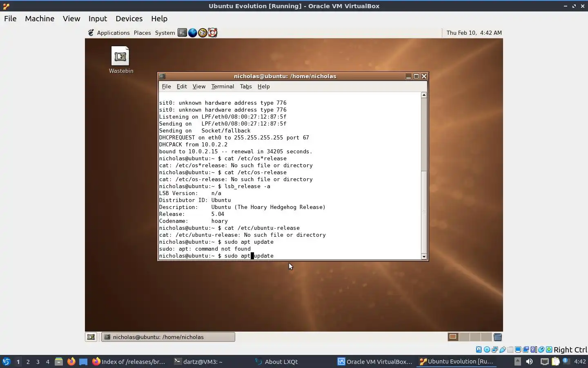Switch to Oracle VM VirtualBox manager task
The image size is (588, 368).
(374, 361)
